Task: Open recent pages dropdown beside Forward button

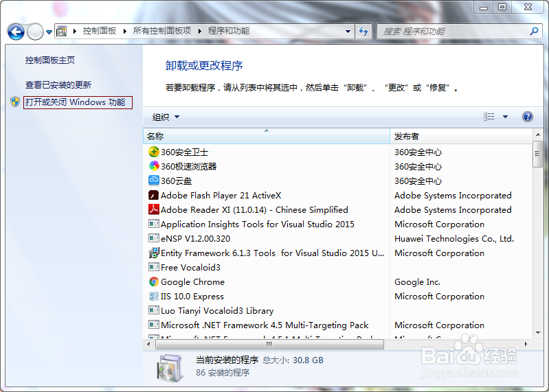Action: tap(49, 32)
